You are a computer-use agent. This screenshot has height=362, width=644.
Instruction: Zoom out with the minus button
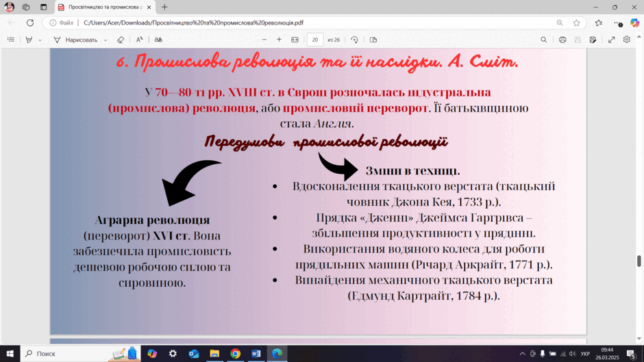point(264,40)
